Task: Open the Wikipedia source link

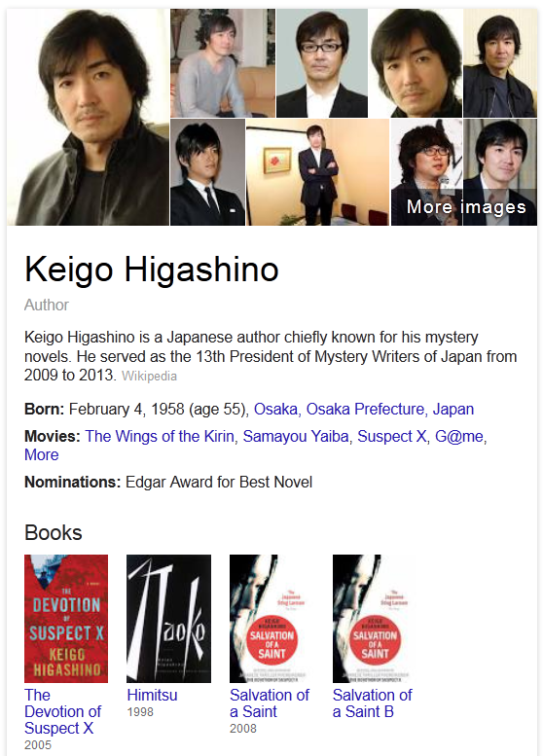Action: pos(149,377)
